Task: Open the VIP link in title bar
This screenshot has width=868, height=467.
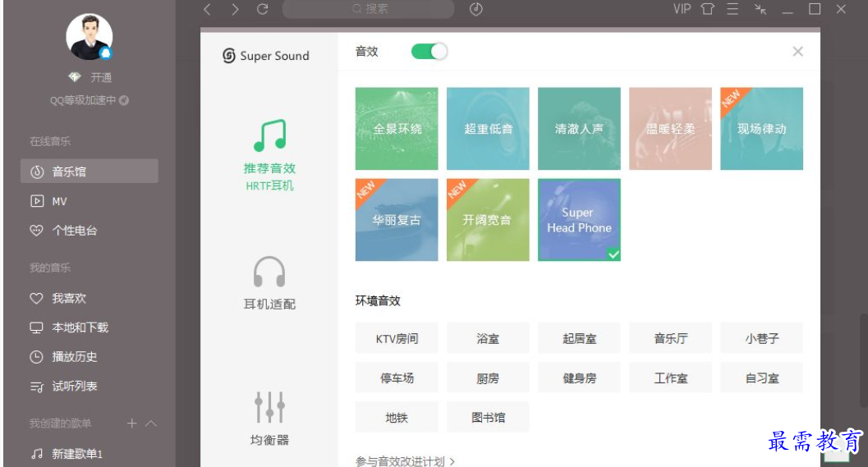Action: 682,9
